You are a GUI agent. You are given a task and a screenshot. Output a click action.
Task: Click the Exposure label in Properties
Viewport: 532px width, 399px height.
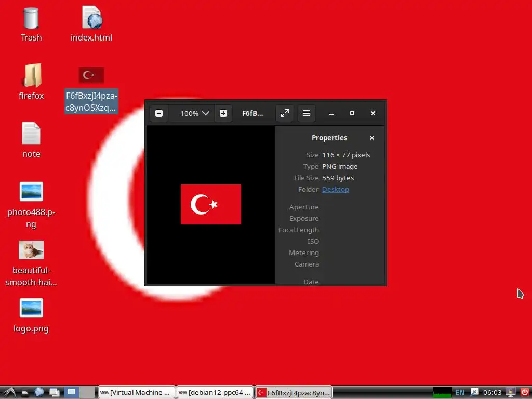[304, 219]
